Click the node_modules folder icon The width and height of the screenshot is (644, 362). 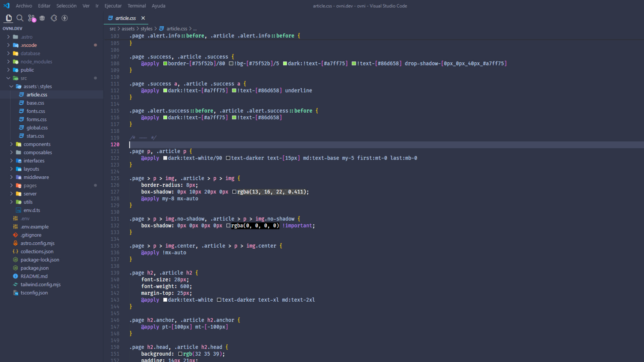point(15,62)
